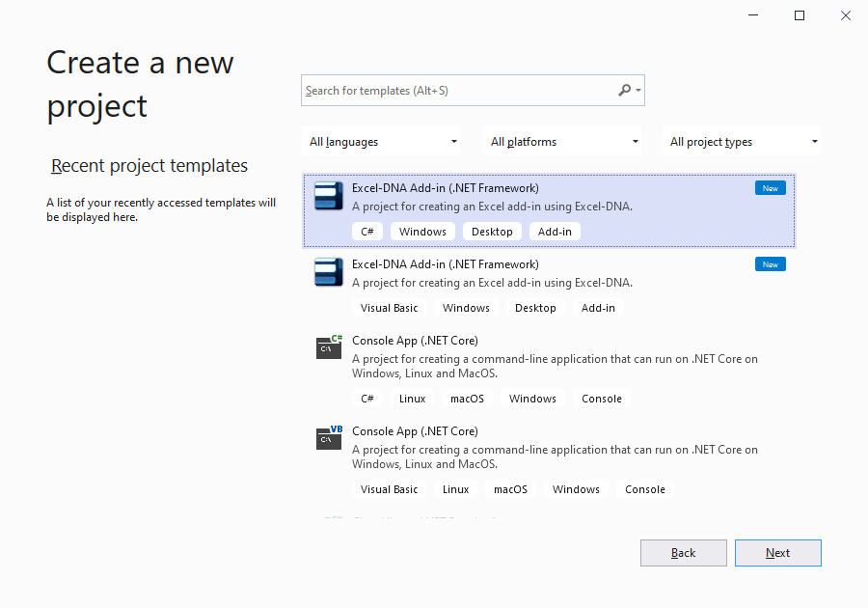Close the Create a new project dialog
The image size is (868, 608).
pos(845,15)
